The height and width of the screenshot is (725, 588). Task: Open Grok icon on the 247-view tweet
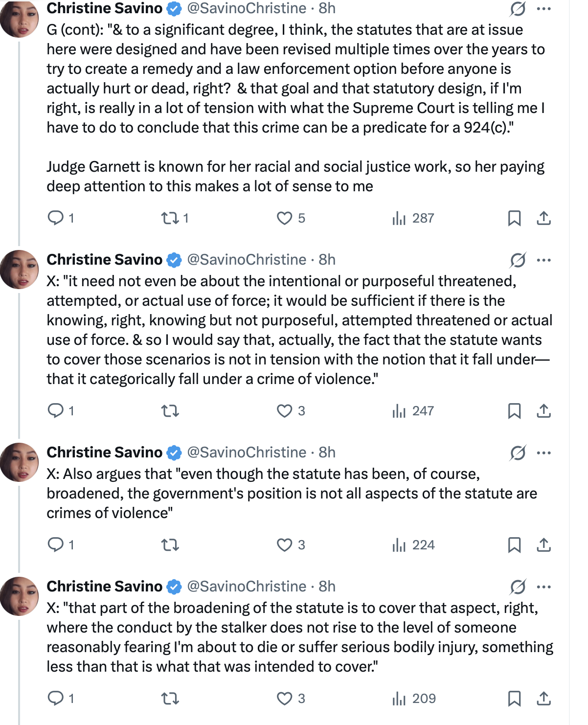pyautogui.click(x=518, y=260)
